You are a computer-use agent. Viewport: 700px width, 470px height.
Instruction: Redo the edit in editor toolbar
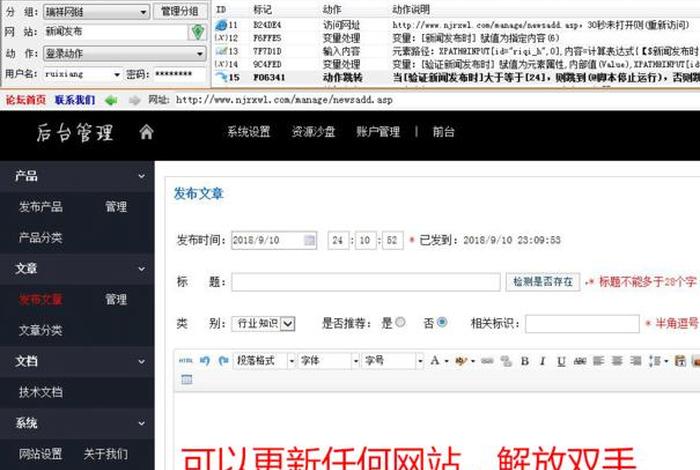tap(224, 361)
